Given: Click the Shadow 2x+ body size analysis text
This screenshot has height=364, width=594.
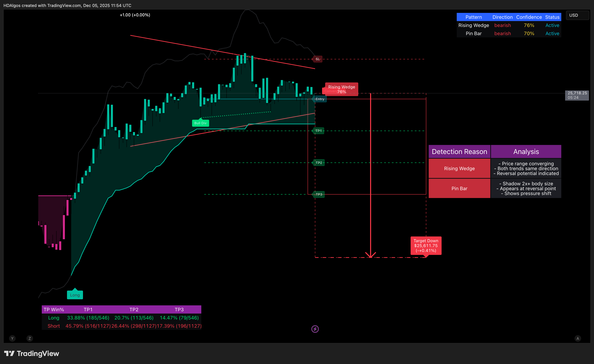Looking at the screenshot, I should 526,183.
